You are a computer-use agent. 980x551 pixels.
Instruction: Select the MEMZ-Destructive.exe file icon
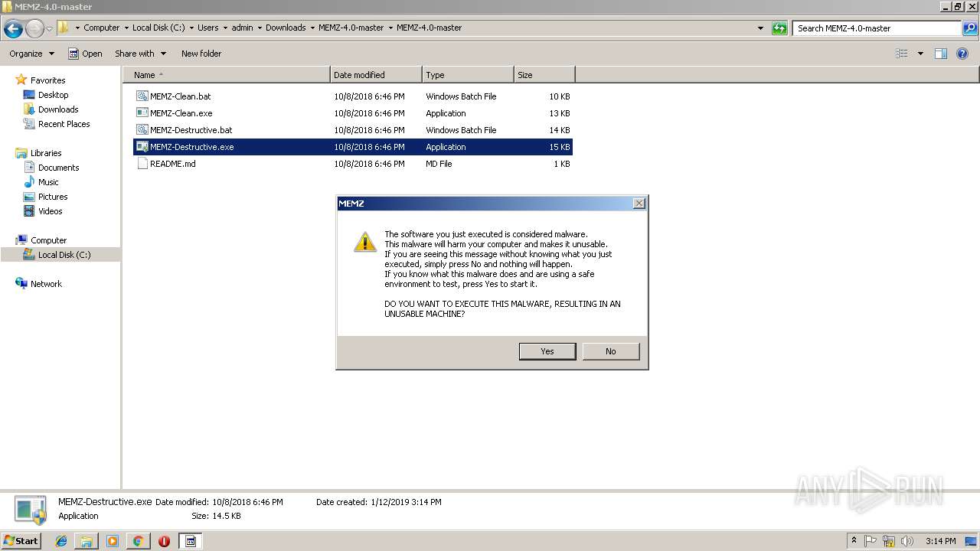pos(142,147)
